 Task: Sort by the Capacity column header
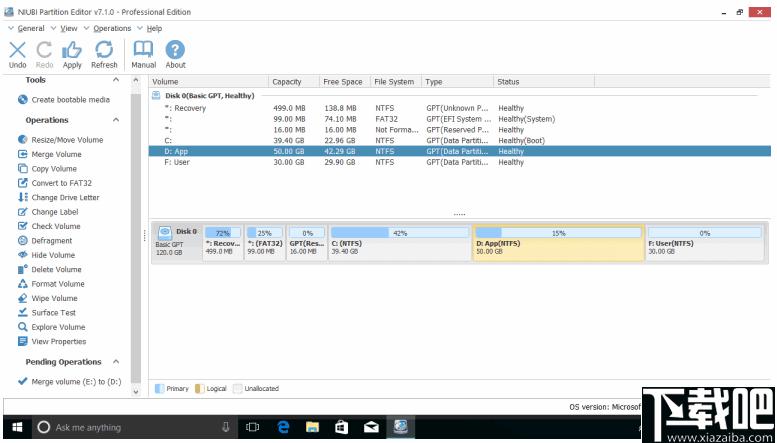[x=294, y=82]
